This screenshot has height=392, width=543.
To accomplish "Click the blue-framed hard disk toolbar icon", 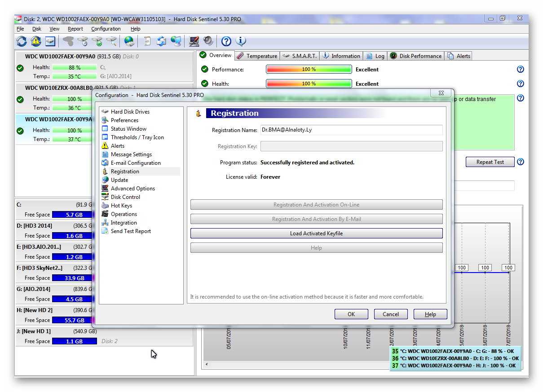I will [x=50, y=41].
